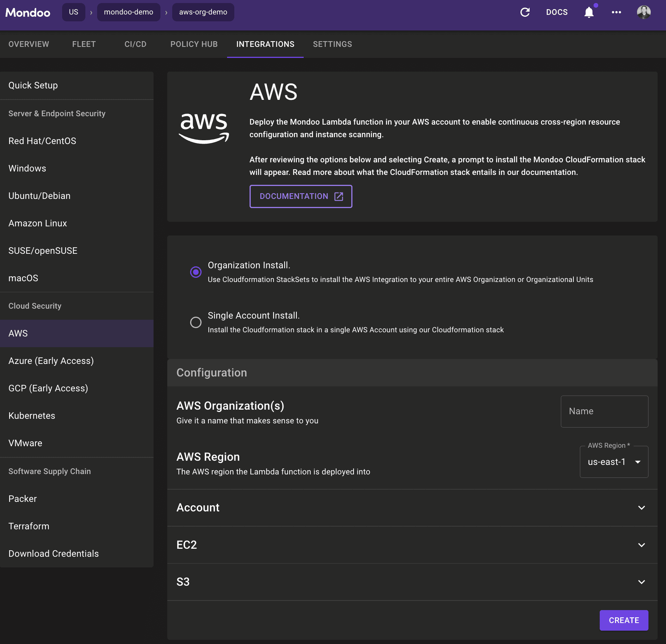Click the DOCS link in the navbar
This screenshot has width=666, height=644.
click(x=557, y=12)
